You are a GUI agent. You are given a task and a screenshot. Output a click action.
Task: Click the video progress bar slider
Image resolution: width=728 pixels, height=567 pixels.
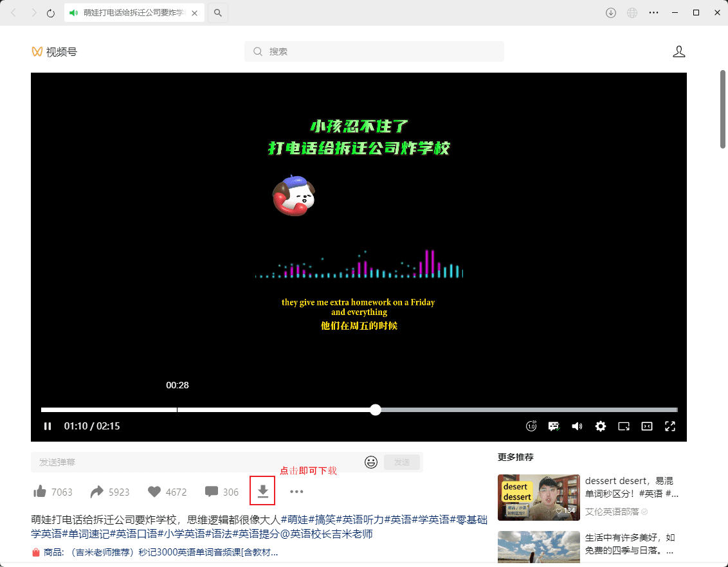[x=375, y=410]
